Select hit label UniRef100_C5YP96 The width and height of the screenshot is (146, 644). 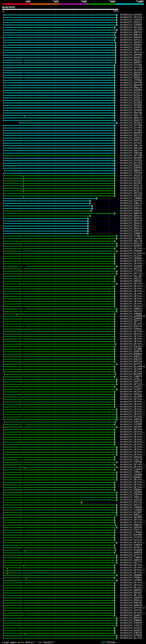pyautogui.click(x=131, y=173)
